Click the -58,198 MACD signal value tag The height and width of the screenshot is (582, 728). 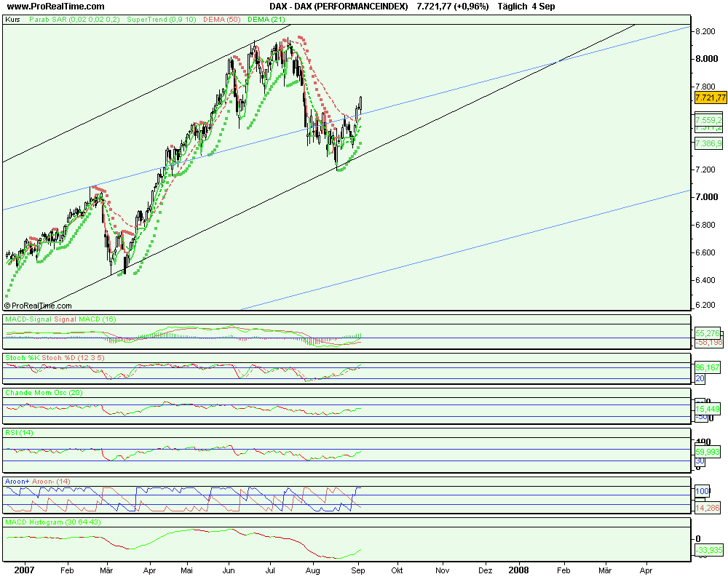[x=709, y=343]
